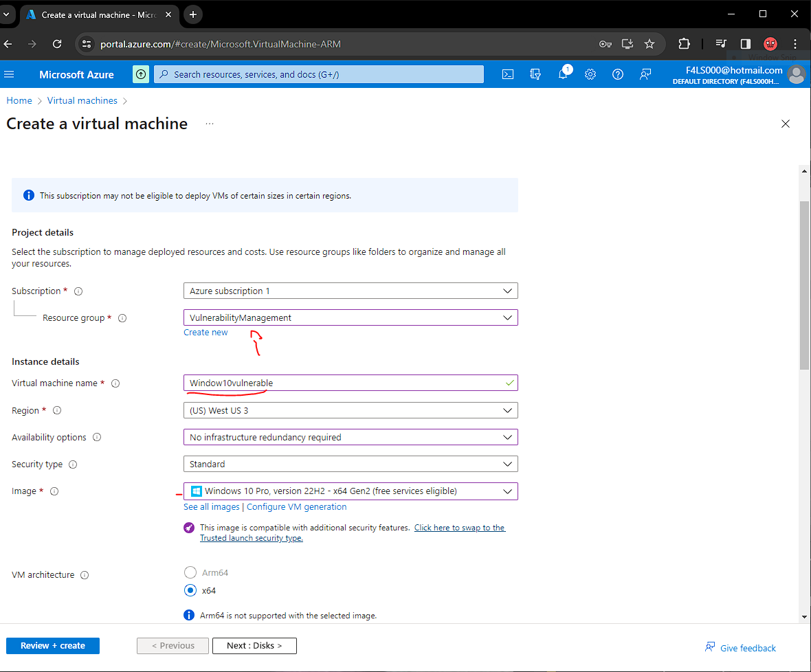Viewport: 811px width, 672px height.
Task: Open the Help question mark icon
Action: click(618, 74)
